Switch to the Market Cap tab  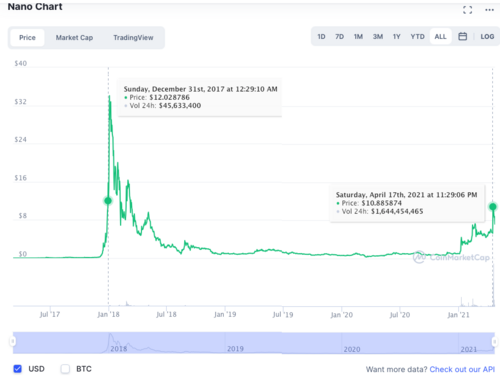click(74, 38)
